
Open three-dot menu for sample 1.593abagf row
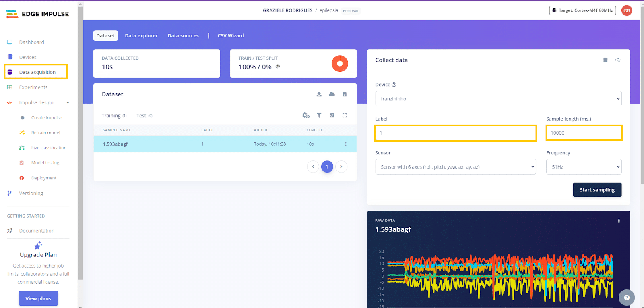click(x=345, y=144)
